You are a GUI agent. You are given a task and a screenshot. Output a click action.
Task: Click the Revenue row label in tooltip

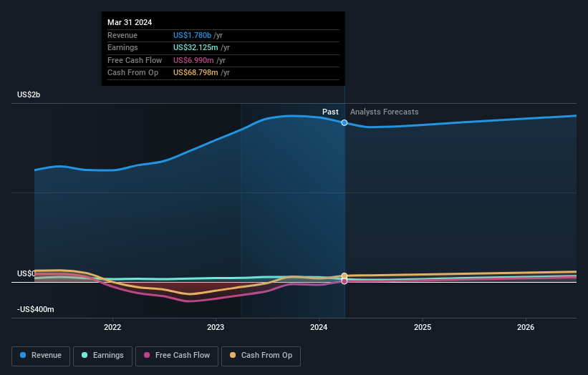tap(122, 35)
